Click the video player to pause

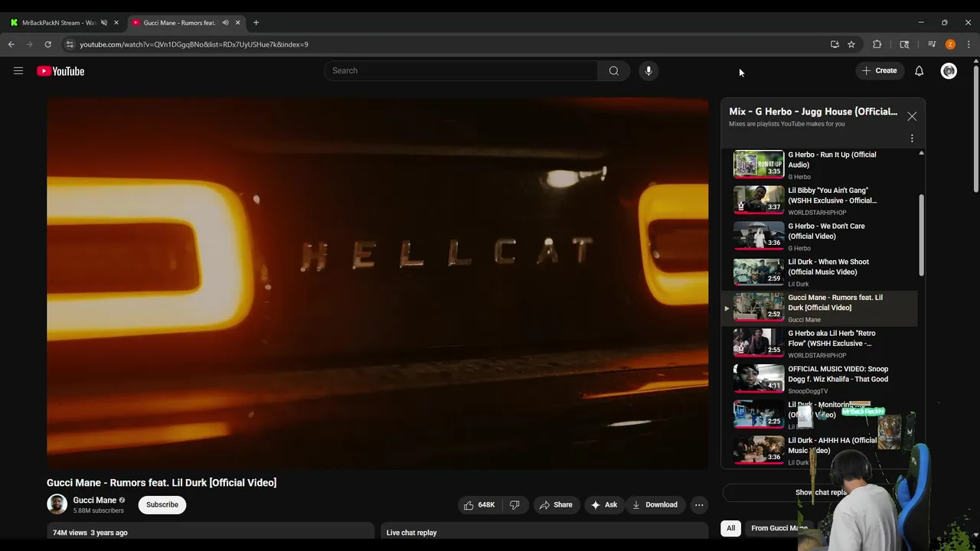coord(377,283)
